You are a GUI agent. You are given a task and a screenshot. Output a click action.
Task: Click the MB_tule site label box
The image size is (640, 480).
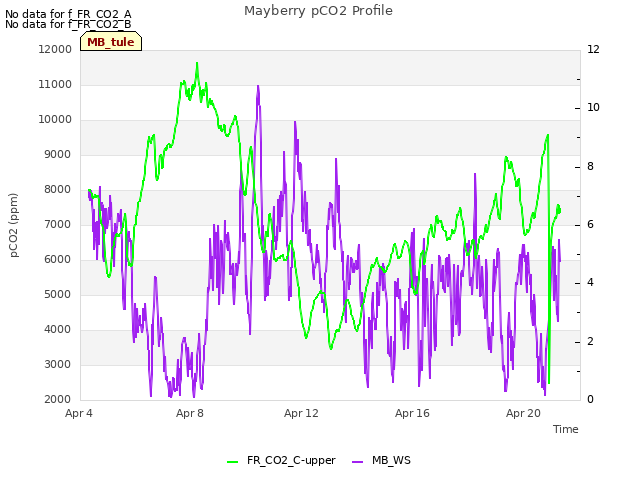(x=111, y=42)
